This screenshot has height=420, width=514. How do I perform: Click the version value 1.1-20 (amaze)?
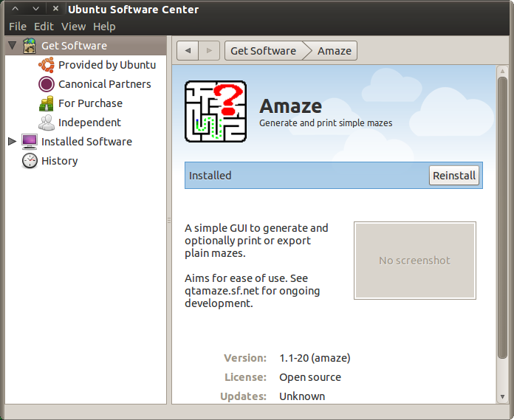click(x=315, y=358)
